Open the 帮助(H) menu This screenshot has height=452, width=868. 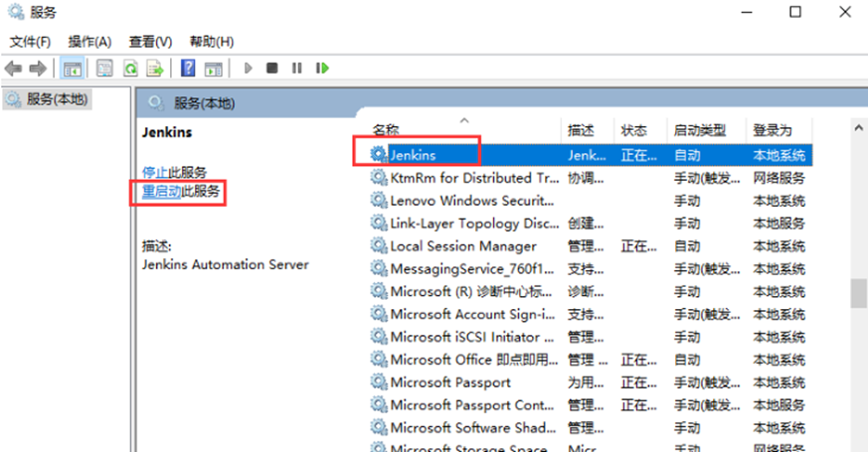coord(212,42)
